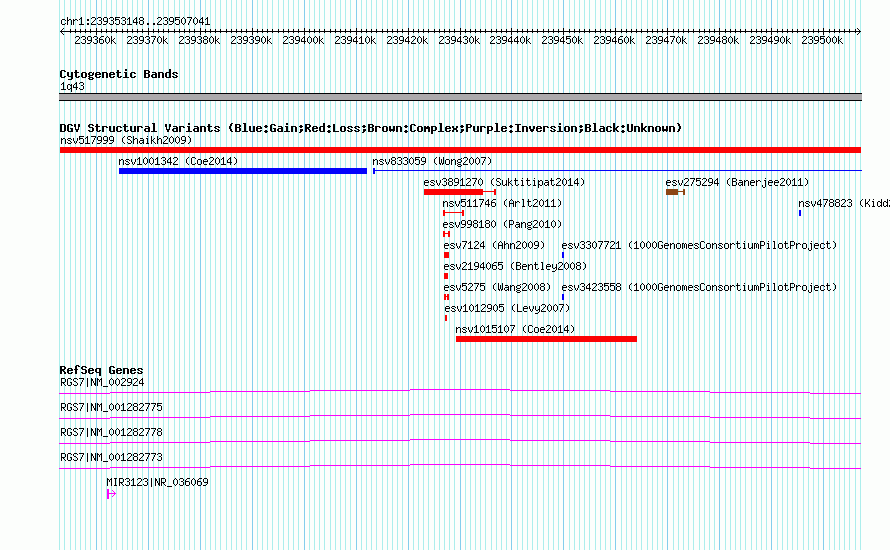Select the 1q43 cytogenetic band bar
This screenshot has height=550, width=890.
(460, 97)
